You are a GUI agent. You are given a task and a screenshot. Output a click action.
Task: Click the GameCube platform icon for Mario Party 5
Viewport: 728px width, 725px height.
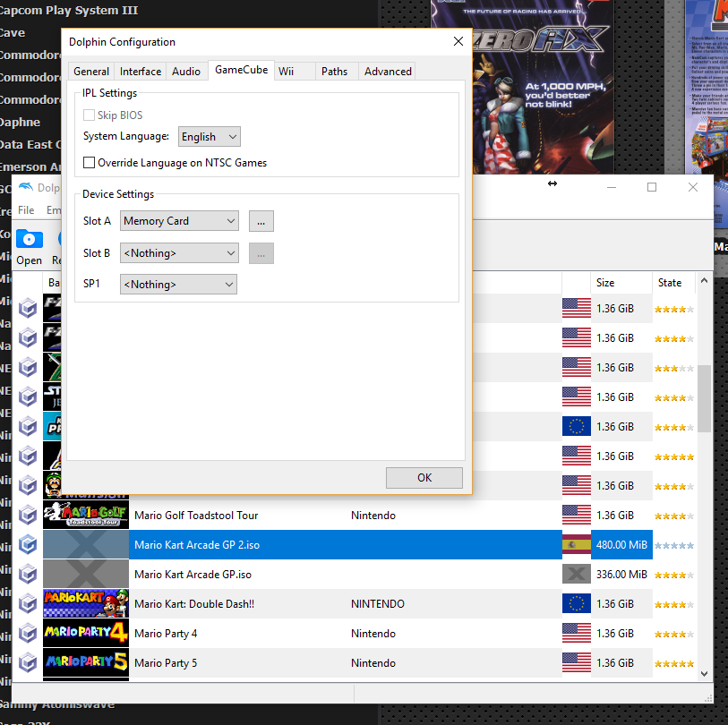28,663
